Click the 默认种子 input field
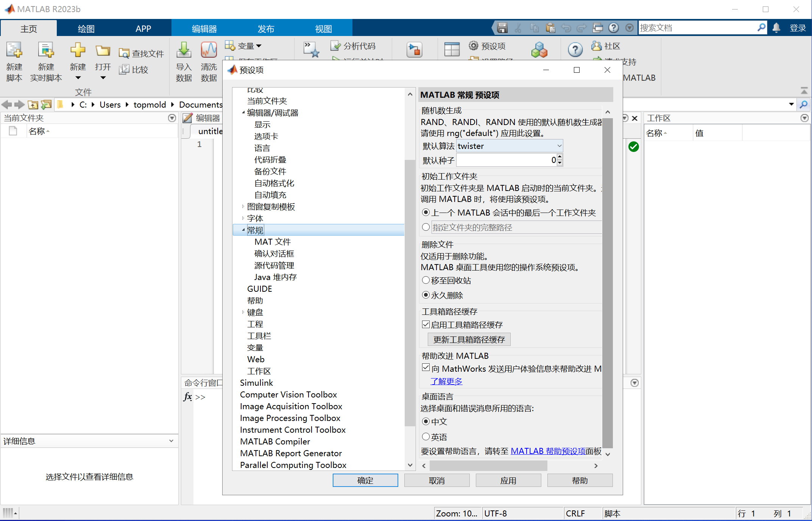The image size is (812, 521). pyautogui.click(x=507, y=160)
